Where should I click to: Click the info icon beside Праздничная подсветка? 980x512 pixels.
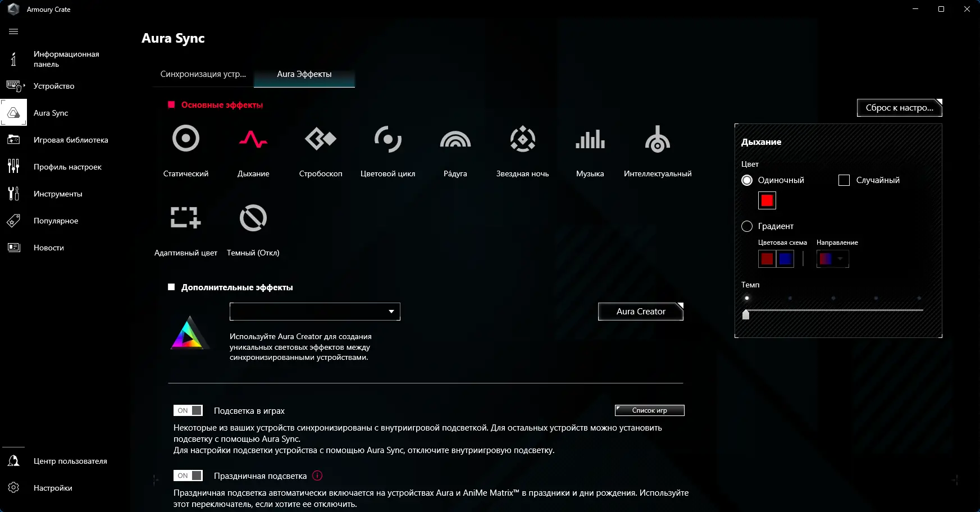click(x=317, y=476)
